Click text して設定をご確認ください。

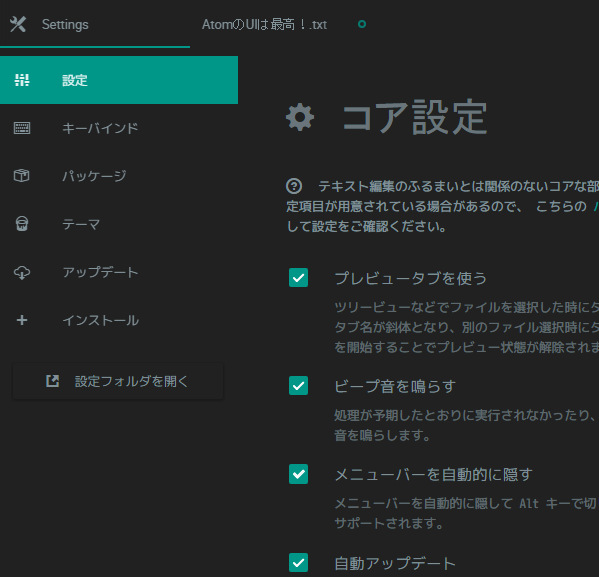tap(367, 226)
